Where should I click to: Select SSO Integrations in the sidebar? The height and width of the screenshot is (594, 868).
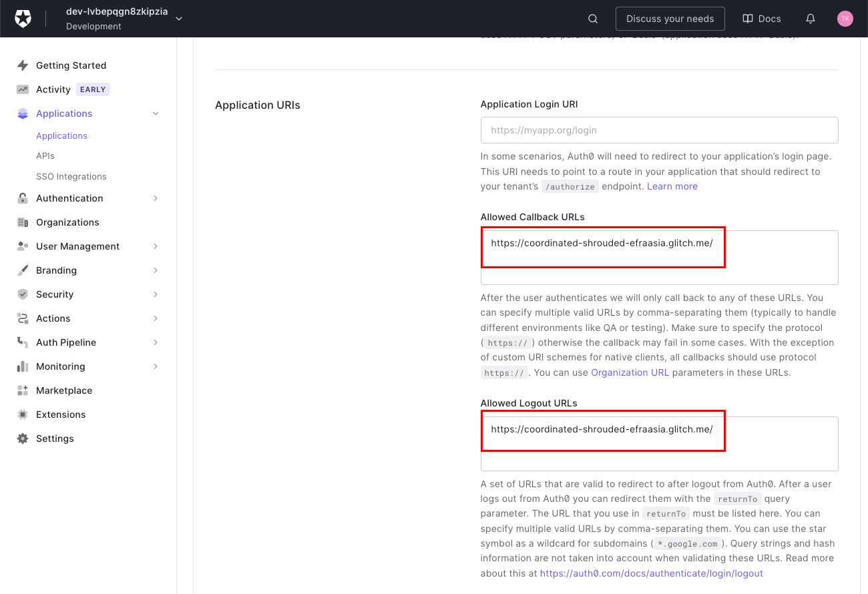tap(71, 176)
